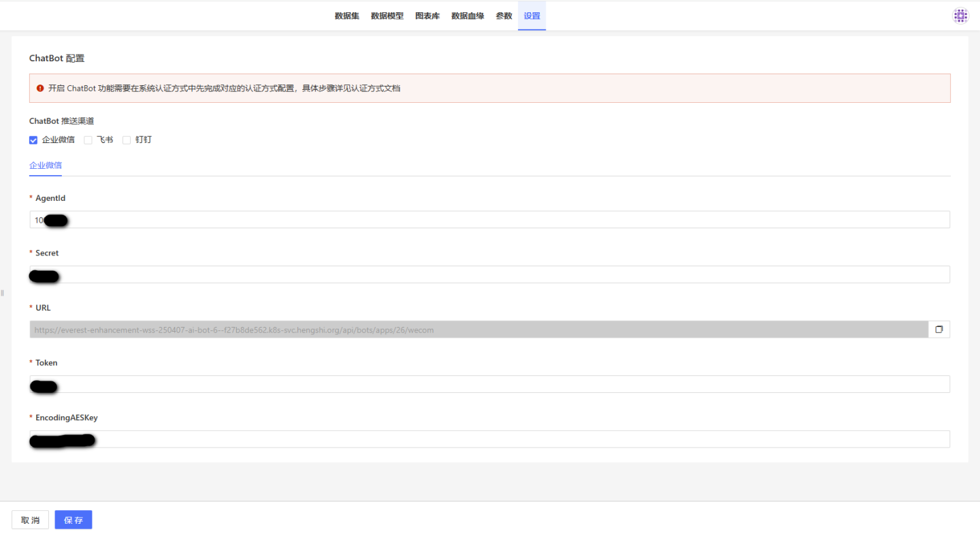Select the 企业微信 configuration sub-tab

pos(46,165)
